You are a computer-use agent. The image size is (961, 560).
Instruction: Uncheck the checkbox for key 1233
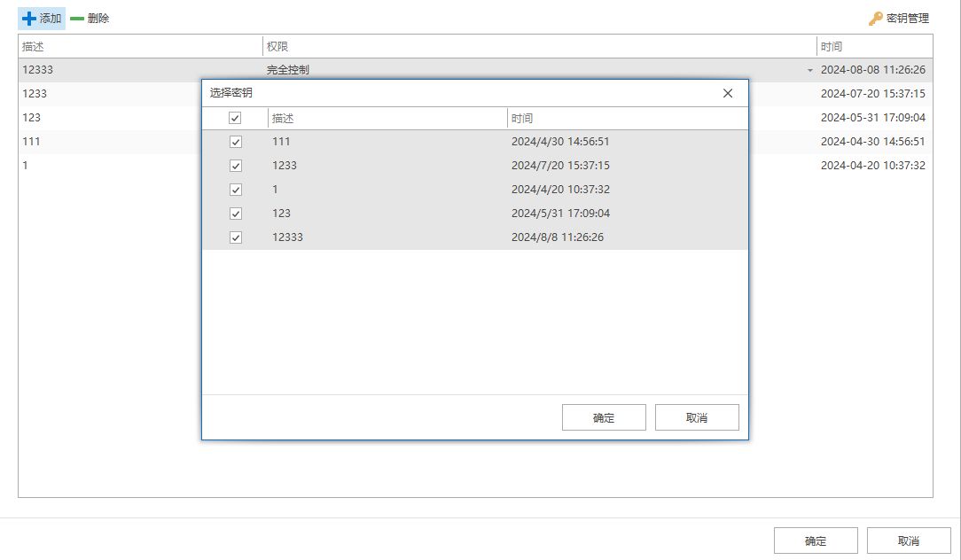tap(235, 166)
